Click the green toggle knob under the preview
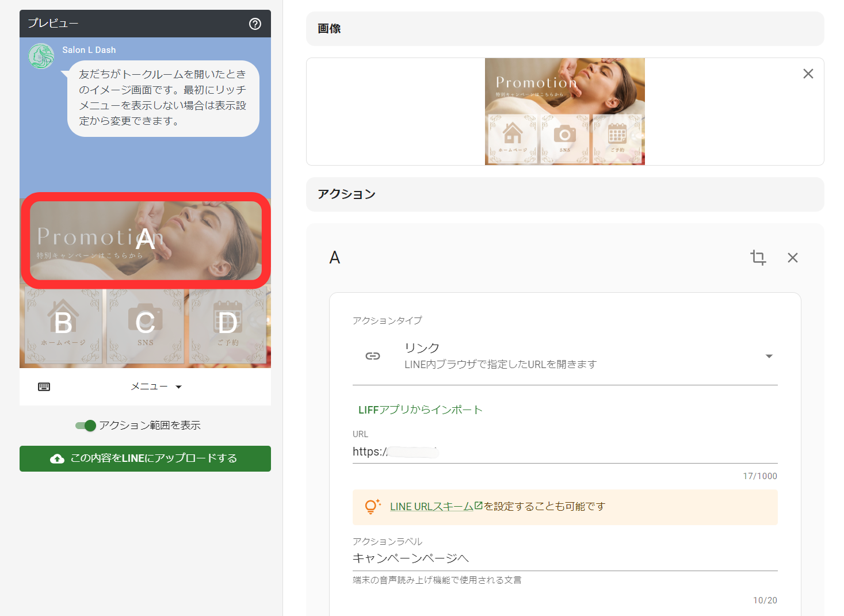 tap(90, 426)
